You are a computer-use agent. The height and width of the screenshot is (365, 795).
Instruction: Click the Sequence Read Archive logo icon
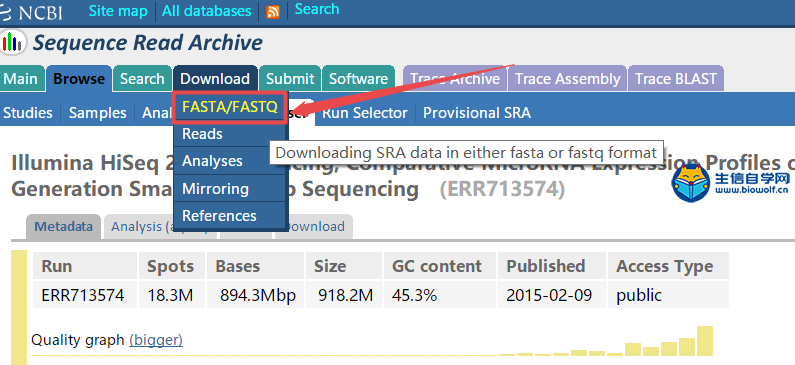pos(13,43)
